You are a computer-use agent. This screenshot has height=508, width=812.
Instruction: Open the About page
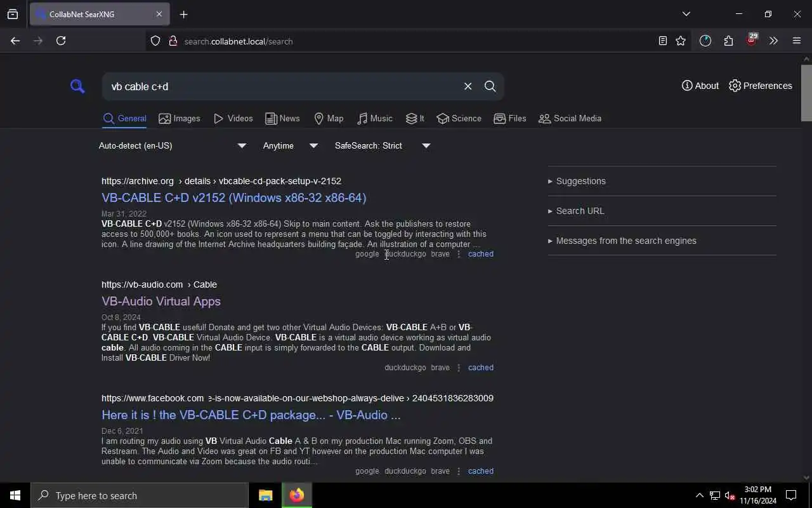[x=700, y=86]
